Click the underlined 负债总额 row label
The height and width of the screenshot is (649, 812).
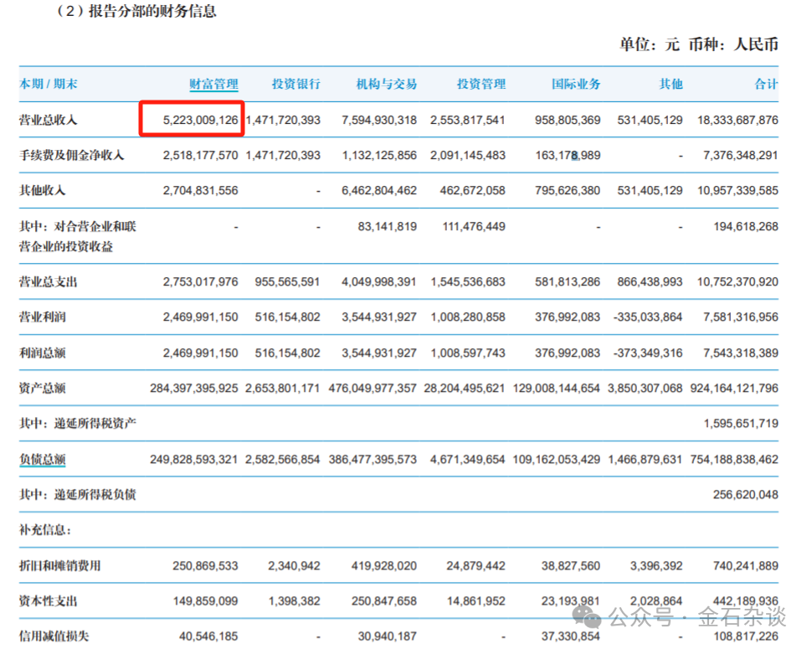43,460
